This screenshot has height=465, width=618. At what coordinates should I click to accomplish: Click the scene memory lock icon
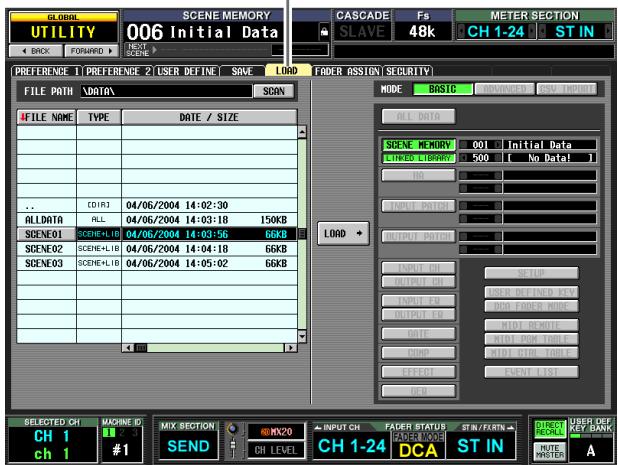(x=324, y=32)
